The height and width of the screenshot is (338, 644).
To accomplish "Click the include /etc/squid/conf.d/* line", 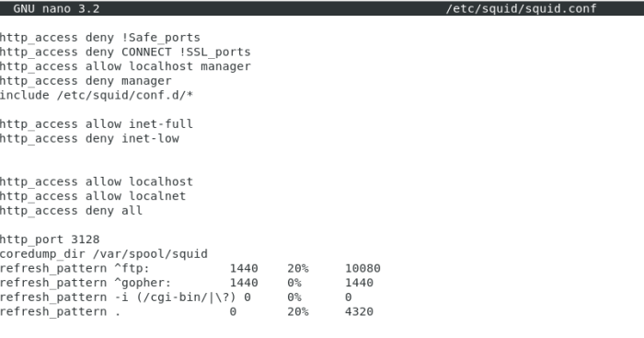I will pos(96,95).
